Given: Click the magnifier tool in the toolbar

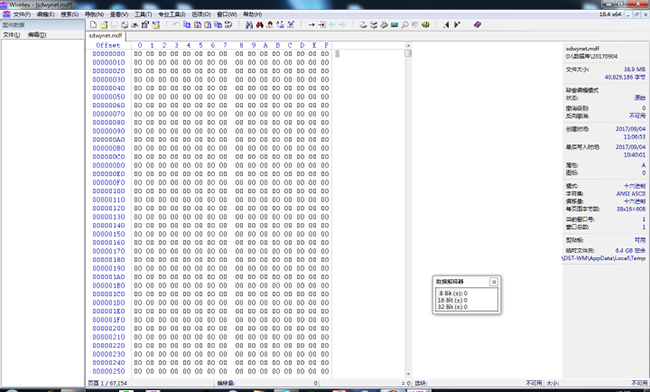Looking at the screenshot, I should coord(405,25).
